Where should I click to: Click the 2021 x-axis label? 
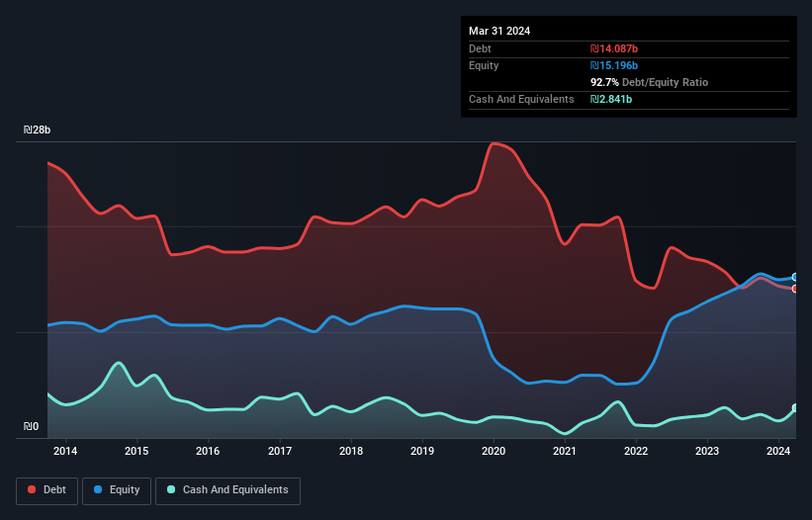[x=565, y=451]
